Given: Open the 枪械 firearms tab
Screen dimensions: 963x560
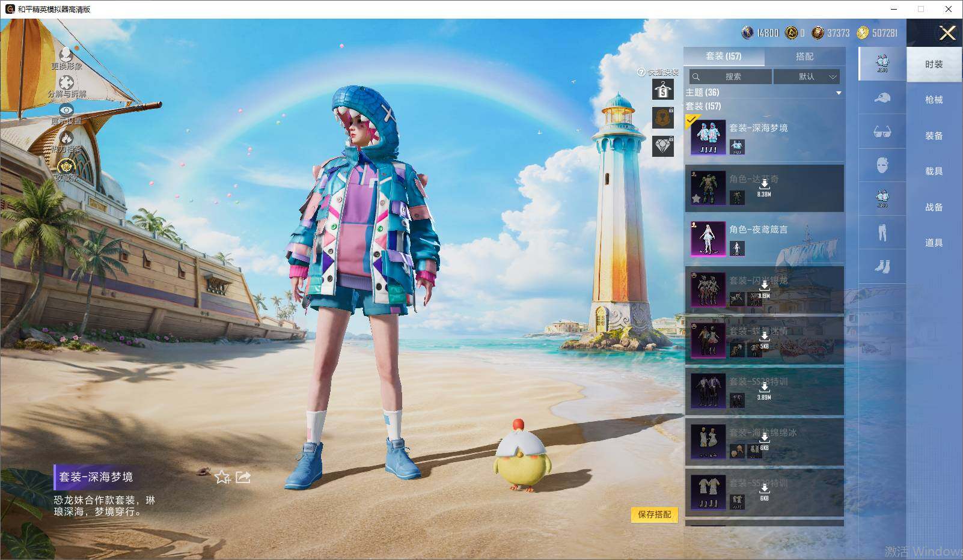Looking at the screenshot, I should coord(934,100).
